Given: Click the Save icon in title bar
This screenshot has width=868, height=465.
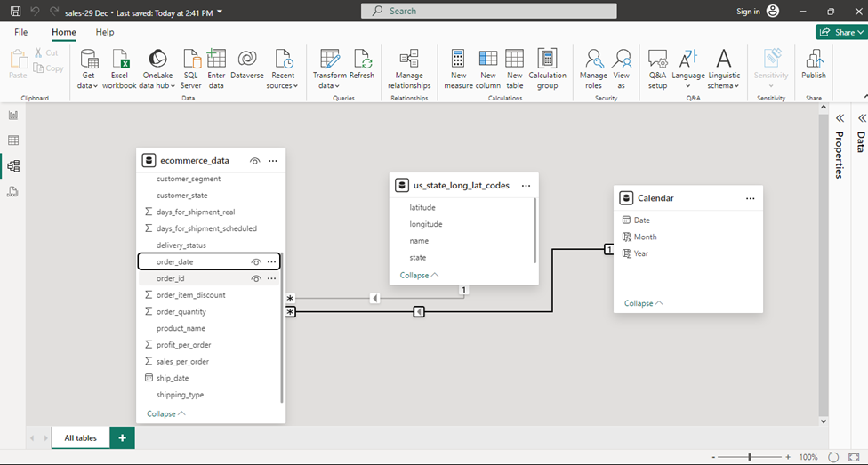Looking at the screenshot, I should (x=15, y=11).
